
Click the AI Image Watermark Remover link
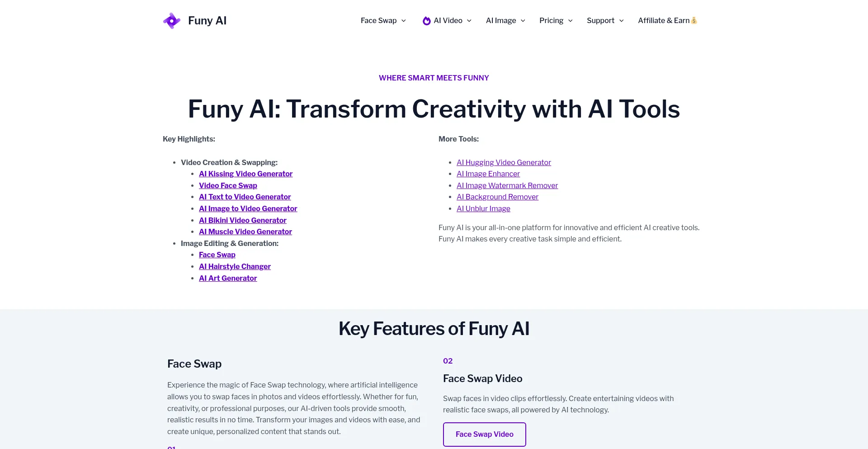(507, 185)
